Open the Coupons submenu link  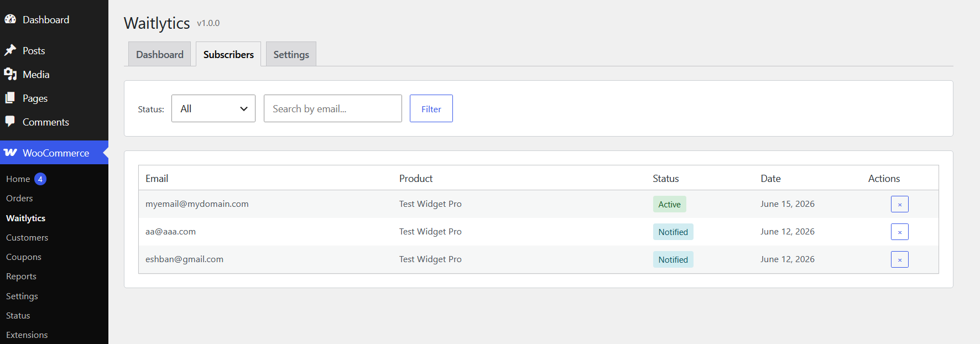click(24, 257)
